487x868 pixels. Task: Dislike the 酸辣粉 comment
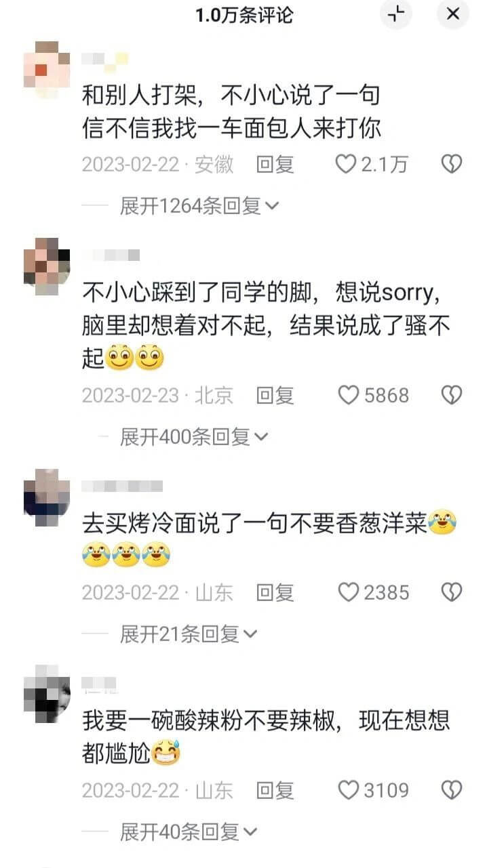451,790
